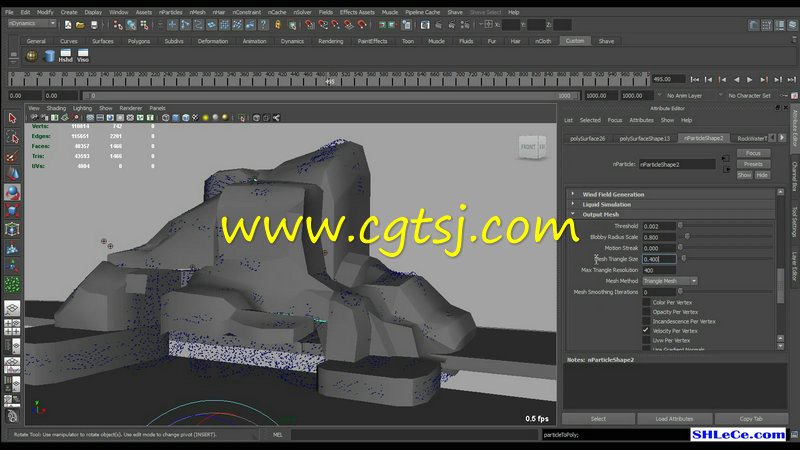Screen dimensions: 800x450
Task: Click Max Triangle Resolution input field
Action: tap(659, 270)
